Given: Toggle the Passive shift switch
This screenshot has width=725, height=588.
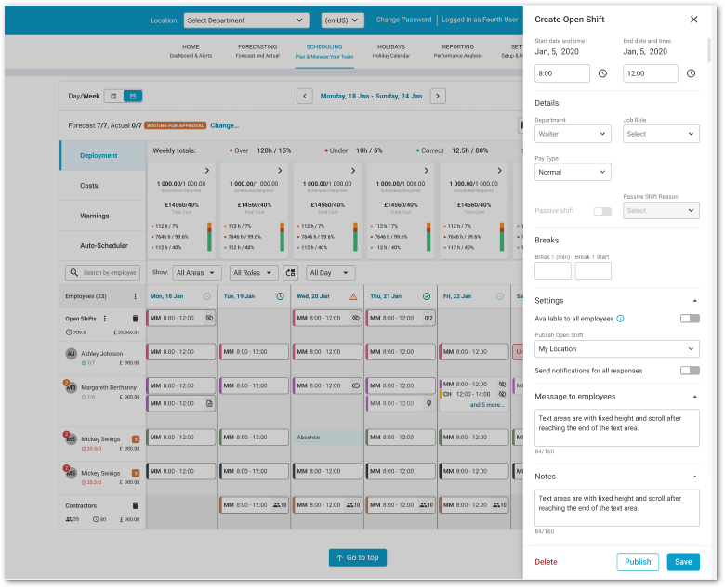Looking at the screenshot, I should (x=602, y=211).
